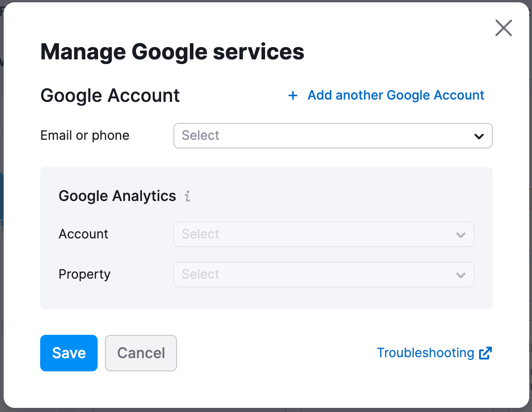Viewport: 532px width, 412px height.
Task: Save the Google services configuration
Action: [x=68, y=353]
